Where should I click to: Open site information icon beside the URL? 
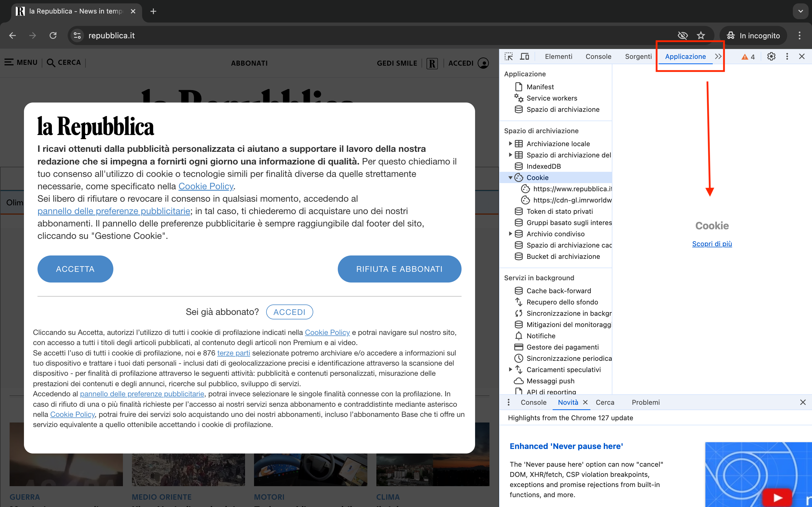click(77, 35)
